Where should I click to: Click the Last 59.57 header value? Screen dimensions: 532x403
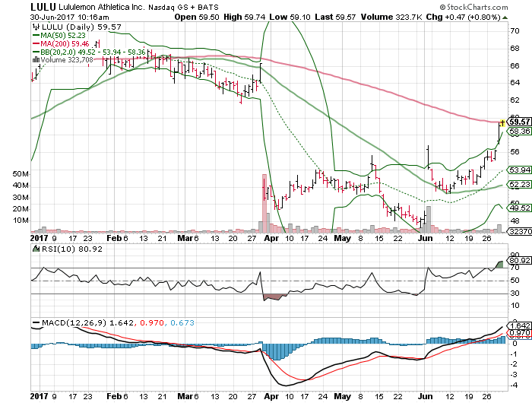tap(335, 17)
